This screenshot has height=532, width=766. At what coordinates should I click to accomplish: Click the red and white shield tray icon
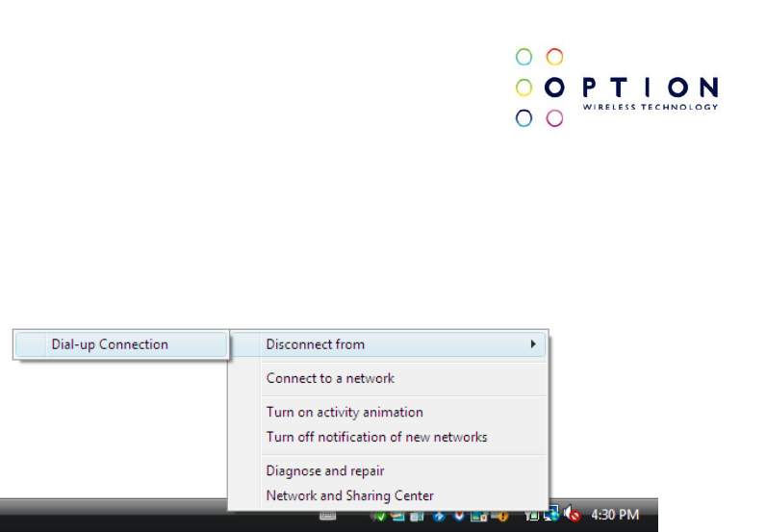point(458,516)
